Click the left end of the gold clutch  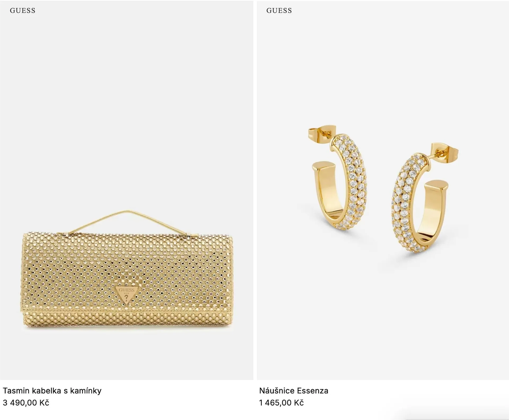pos(25,281)
